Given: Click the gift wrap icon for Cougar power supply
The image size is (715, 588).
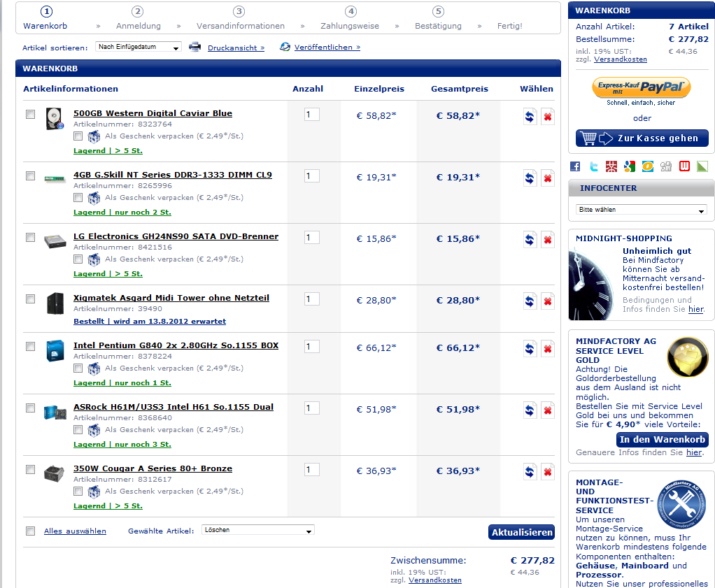Looking at the screenshot, I should [94, 492].
